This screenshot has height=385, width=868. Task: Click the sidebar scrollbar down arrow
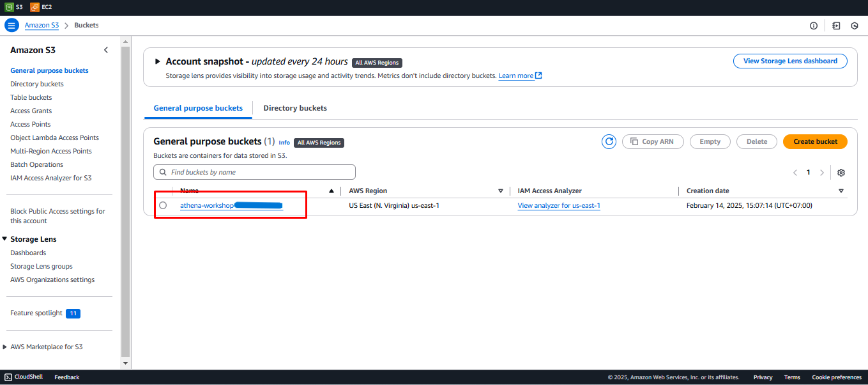[125, 363]
